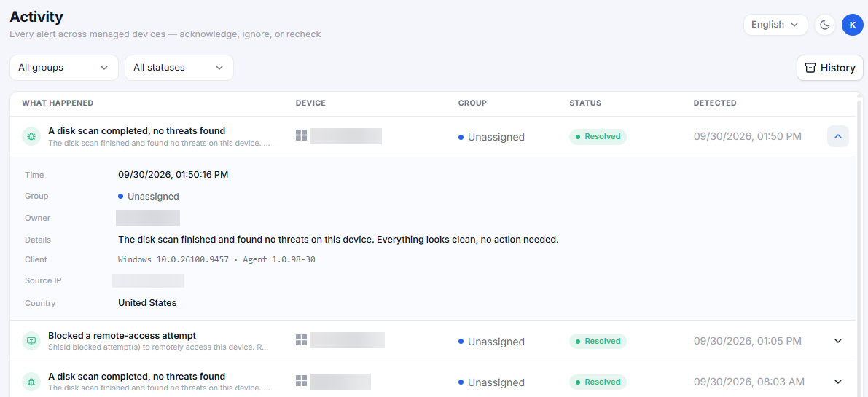
Task: Click the bug icon on the first disk scan alert
Action: click(31, 136)
